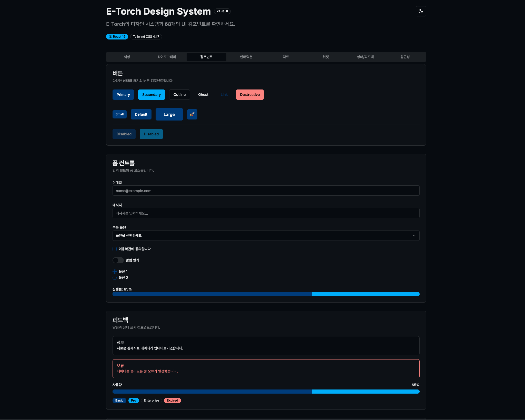Click the 진행률 65% progress bar

coord(266,294)
